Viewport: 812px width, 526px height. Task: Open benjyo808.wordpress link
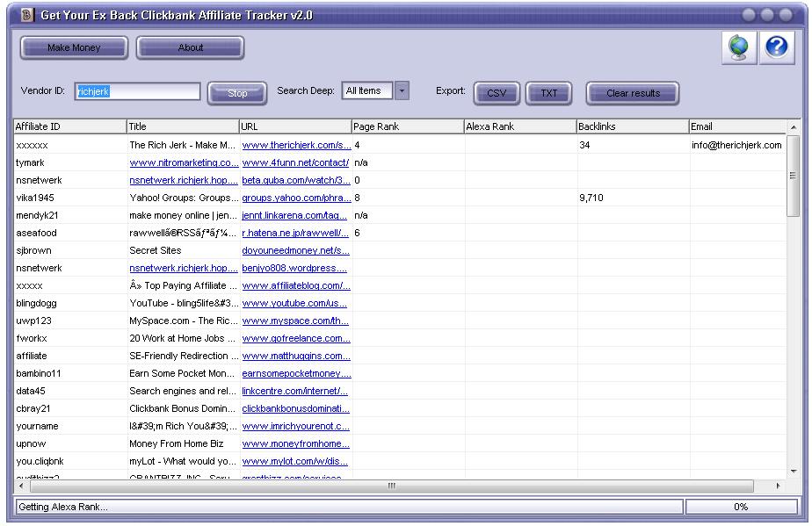(x=294, y=269)
